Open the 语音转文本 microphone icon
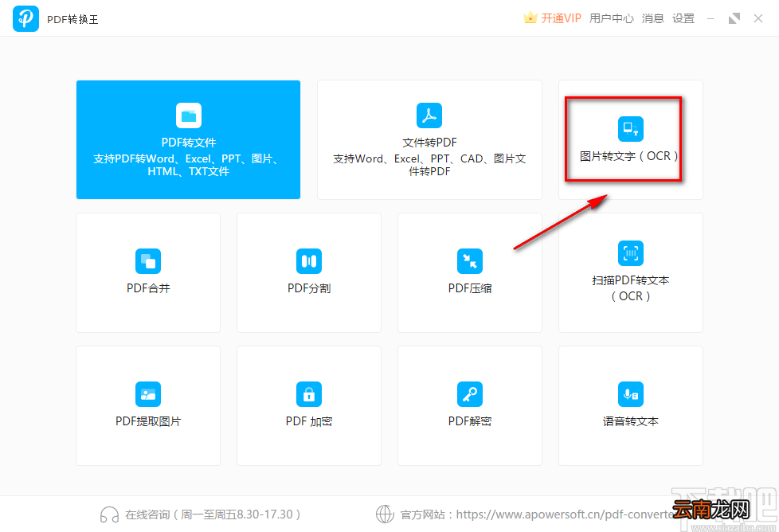 pyautogui.click(x=631, y=394)
